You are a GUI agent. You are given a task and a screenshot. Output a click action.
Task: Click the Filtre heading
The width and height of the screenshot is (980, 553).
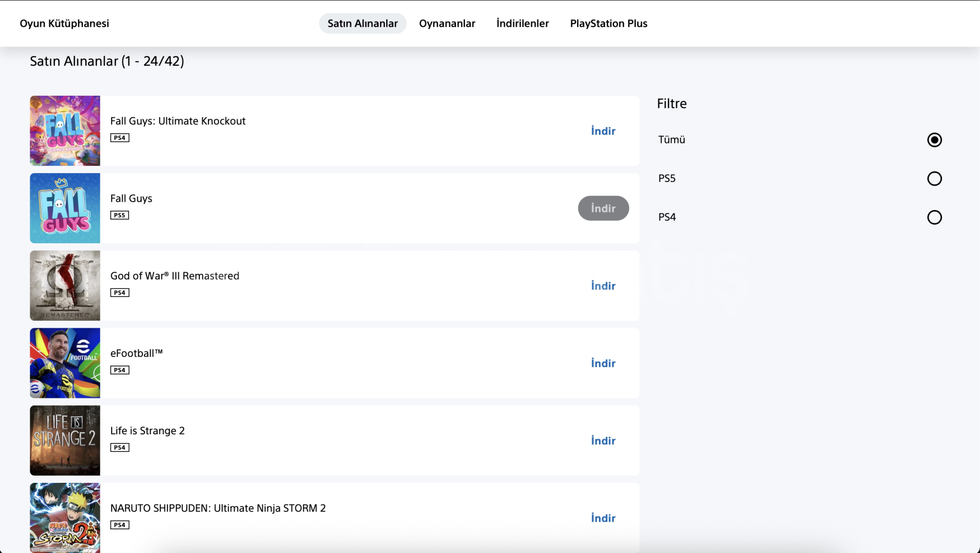672,103
